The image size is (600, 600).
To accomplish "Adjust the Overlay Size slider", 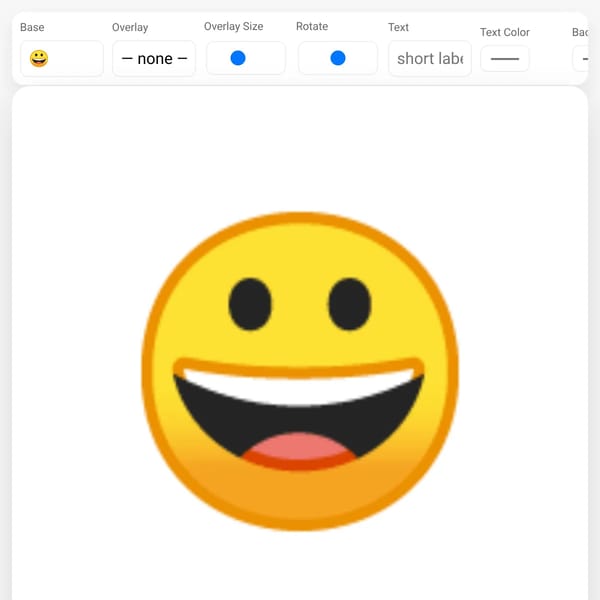I will coord(246,58).
